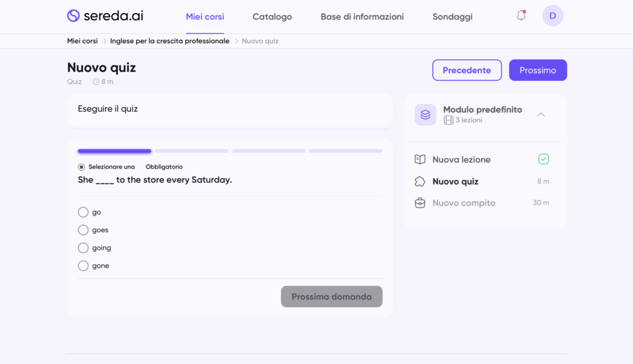The width and height of the screenshot is (633, 364).
Task: Click the sereda.ai logo icon
Action: click(x=74, y=16)
